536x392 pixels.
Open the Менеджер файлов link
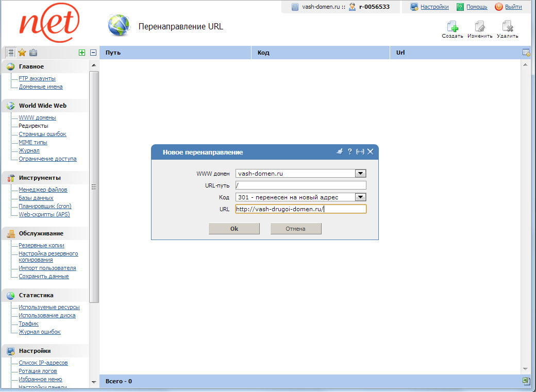click(x=44, y=190)
